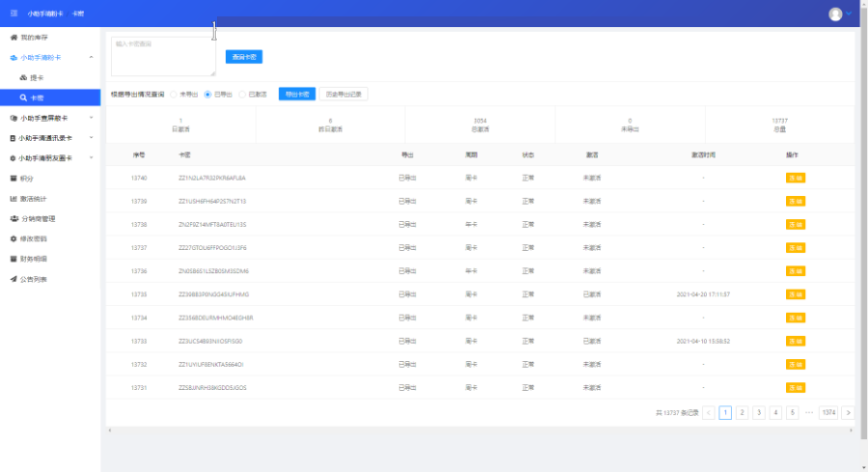This screenshot has width=868, height=472.
Task: Open 激活统计 via its chart icon
Action: click(x=14, y=199)
